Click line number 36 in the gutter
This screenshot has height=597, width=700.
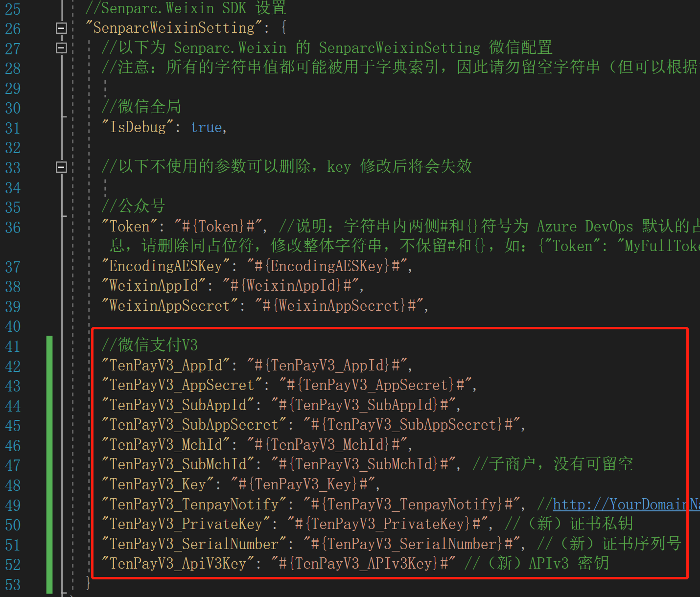13,227
